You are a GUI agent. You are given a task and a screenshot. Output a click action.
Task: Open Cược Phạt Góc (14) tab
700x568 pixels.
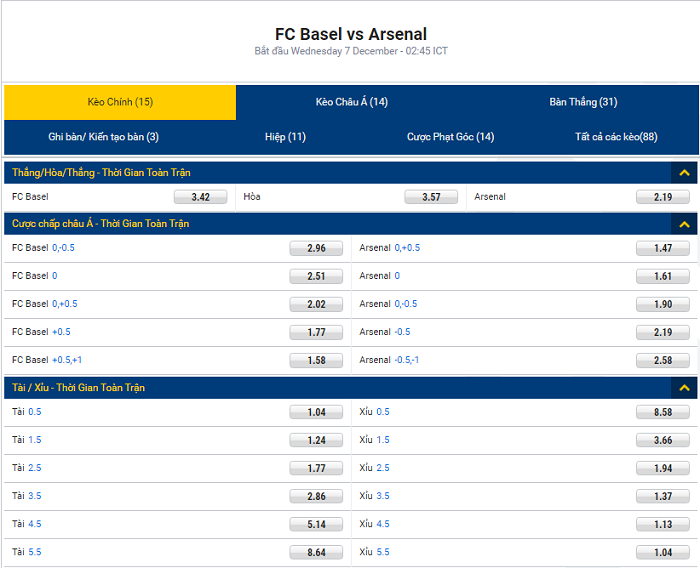point(450,137)
